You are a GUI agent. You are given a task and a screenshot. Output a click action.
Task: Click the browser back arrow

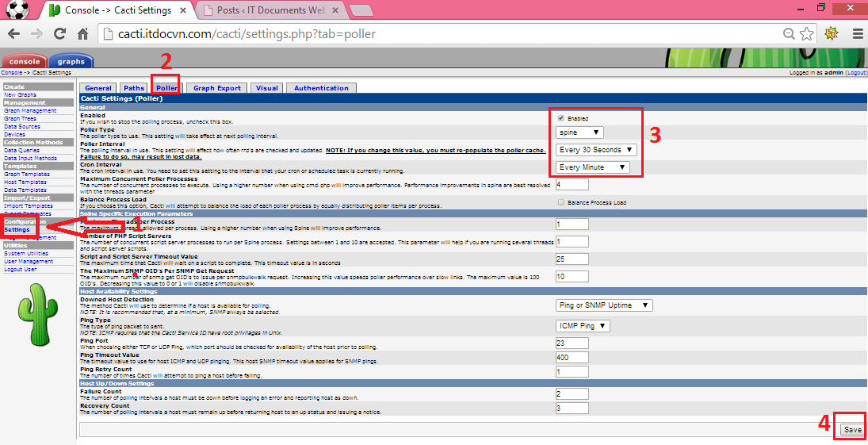tap(13, 34)
